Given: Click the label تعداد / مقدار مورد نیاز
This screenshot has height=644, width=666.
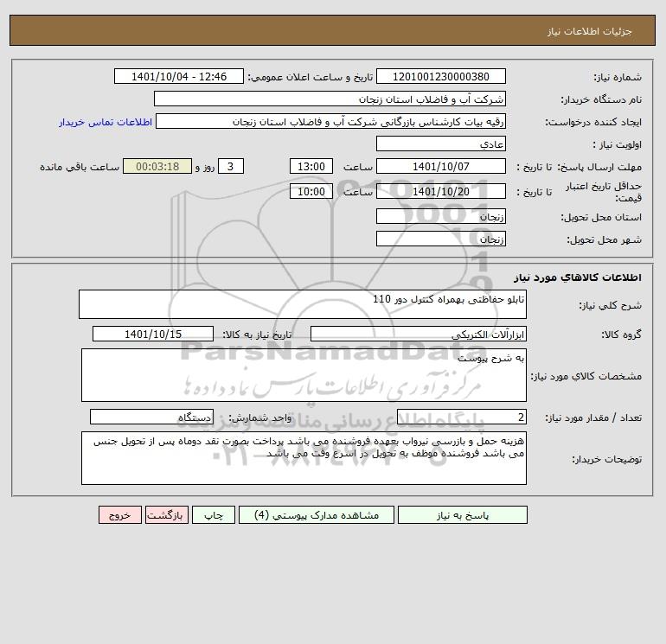Looking at the screenshot, I should click(593, 418).
